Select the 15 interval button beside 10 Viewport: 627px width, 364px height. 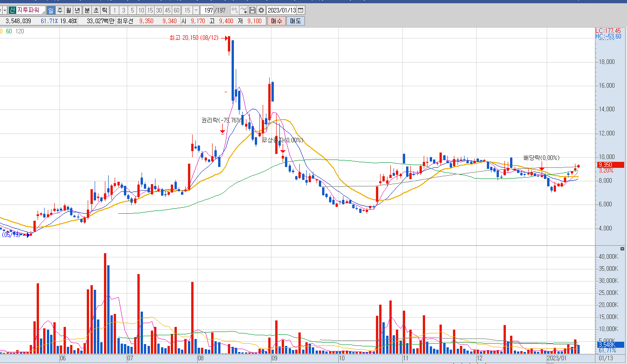click(x=150, y=10)
